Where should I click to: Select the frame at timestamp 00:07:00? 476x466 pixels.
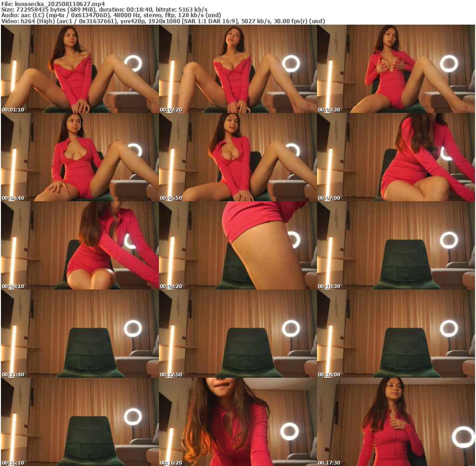[x=396, y=157]
